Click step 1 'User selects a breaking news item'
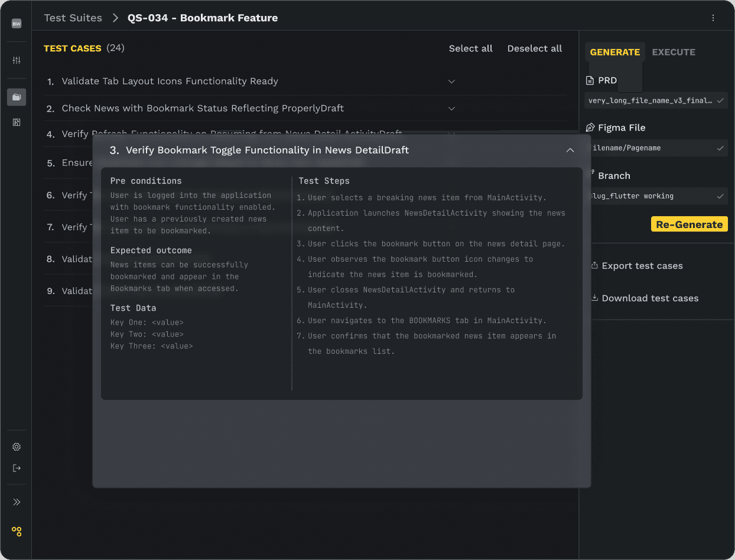Image resolution: width=735 pixels, height=560 pixels. tap(427, 198)
